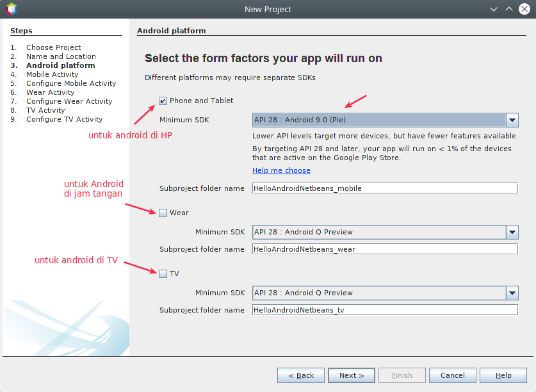The image size is (536, 392).
Task: Open the Wear Minimum SDK dropdown
Action: coord(511,232)
